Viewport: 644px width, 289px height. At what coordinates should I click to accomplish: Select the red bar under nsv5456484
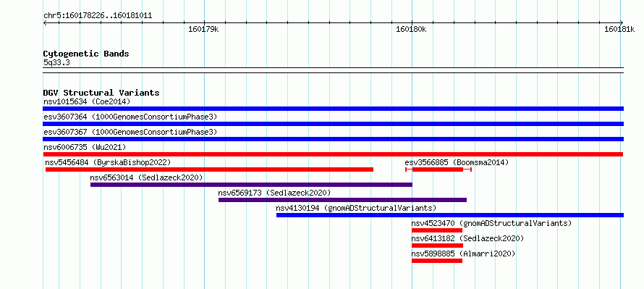(x=209, y=169)
